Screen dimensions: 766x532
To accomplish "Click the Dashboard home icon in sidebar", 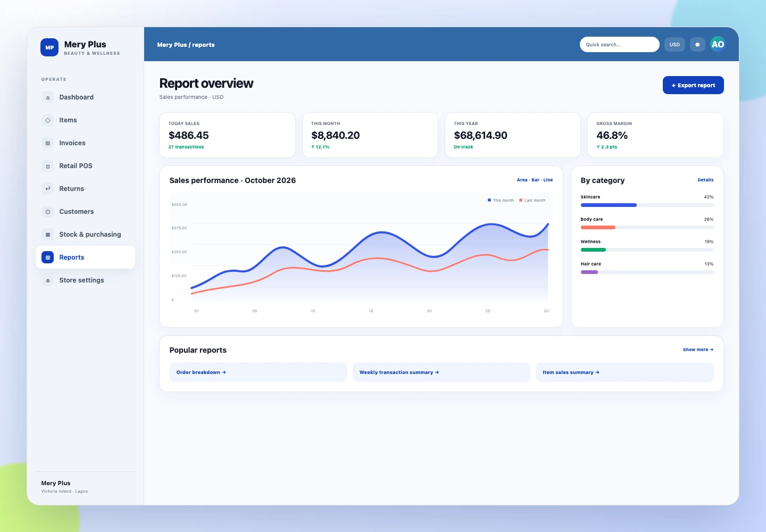I will tap(48, 97).
